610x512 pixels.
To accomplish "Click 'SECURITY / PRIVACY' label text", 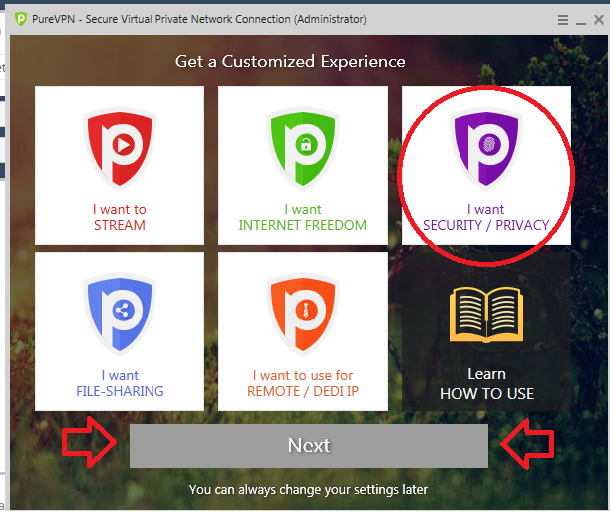I will (x=486, y=225).
